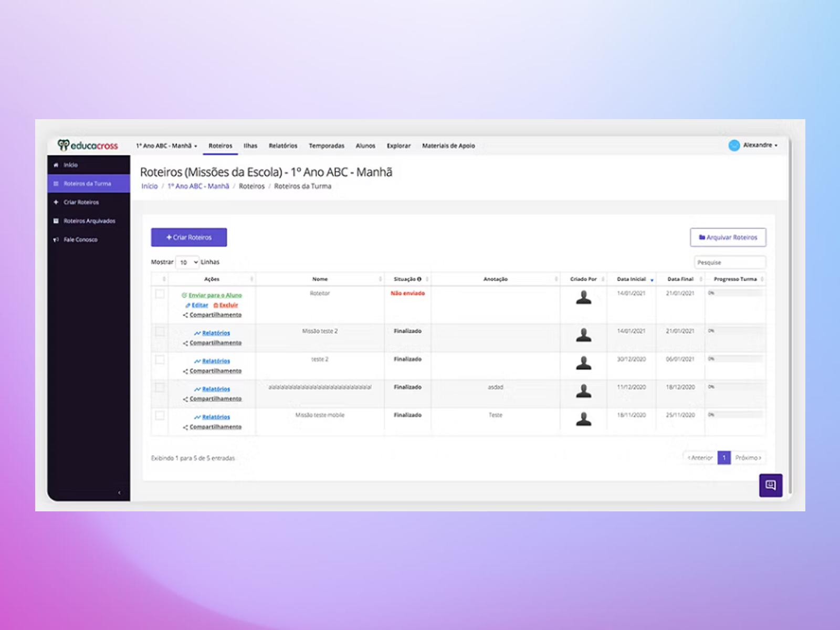The height and width of the screenshot is (630, 840).
Task: Open the chat widget icon
Action: point(770,485)
